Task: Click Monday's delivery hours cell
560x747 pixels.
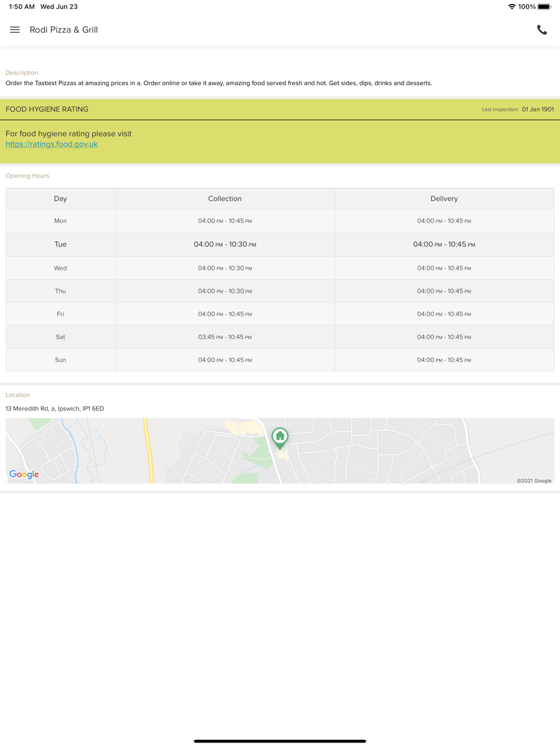Action: point(444,221)
